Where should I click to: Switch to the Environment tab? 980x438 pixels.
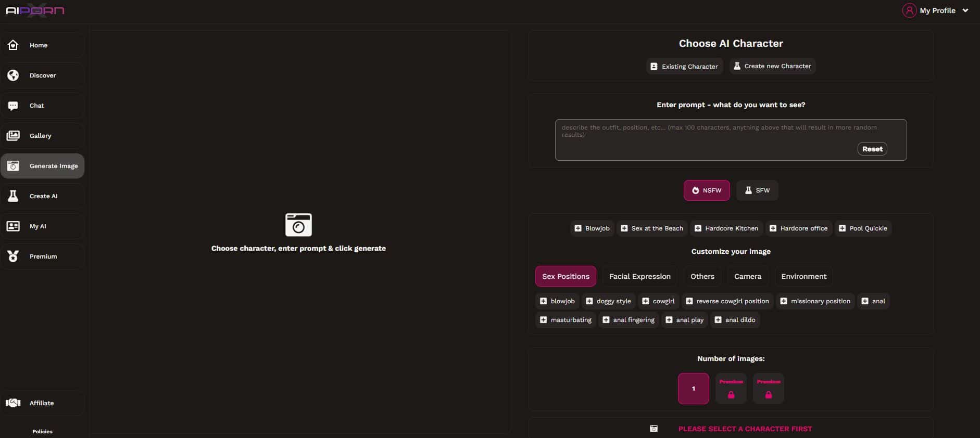coord(803,277)
